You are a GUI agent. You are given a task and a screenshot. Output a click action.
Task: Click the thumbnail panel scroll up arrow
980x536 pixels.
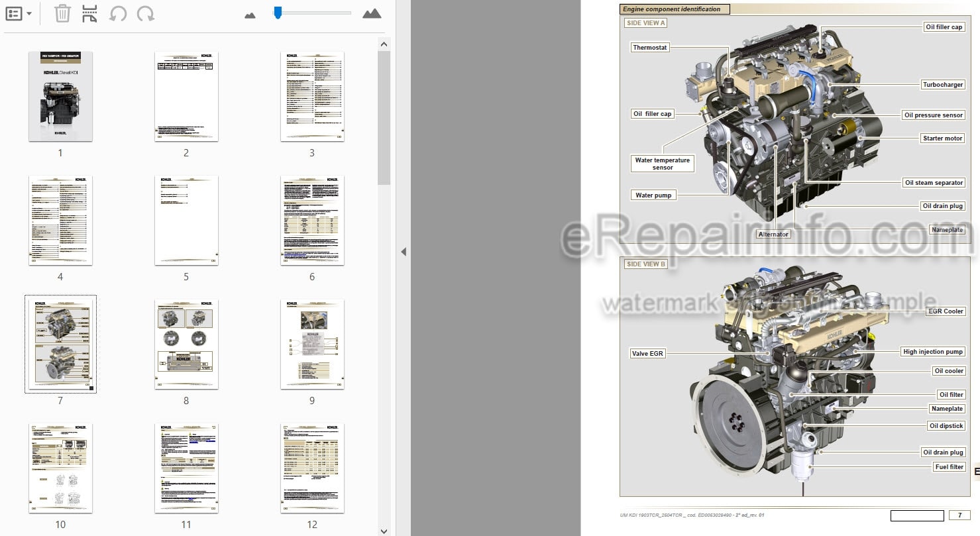(384, 44)
